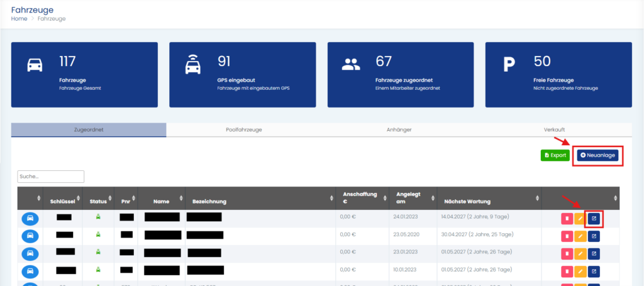Switch to the Poolfahrzeuge tab

pos(243,129)
